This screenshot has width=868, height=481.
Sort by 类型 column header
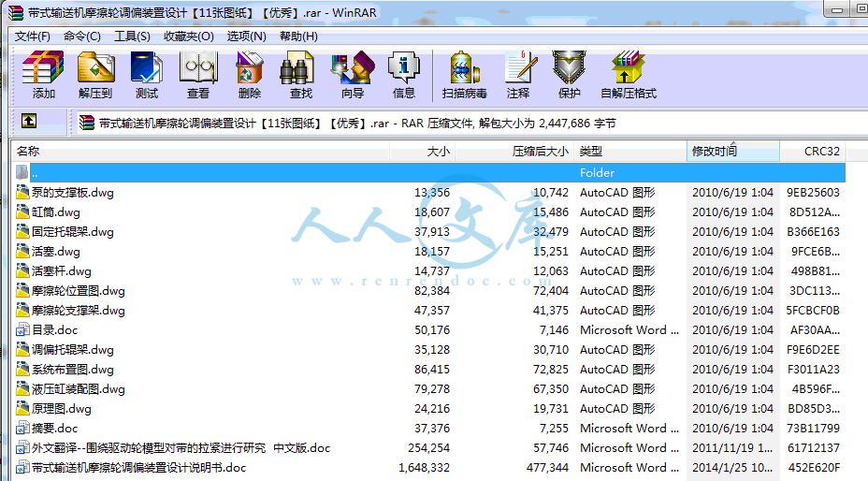click(630, 152)
